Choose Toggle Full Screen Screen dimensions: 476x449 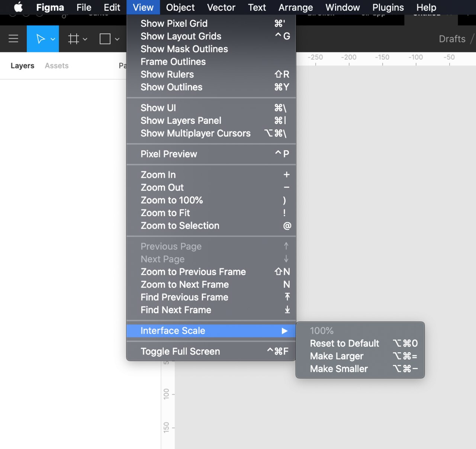pos(211,352)
